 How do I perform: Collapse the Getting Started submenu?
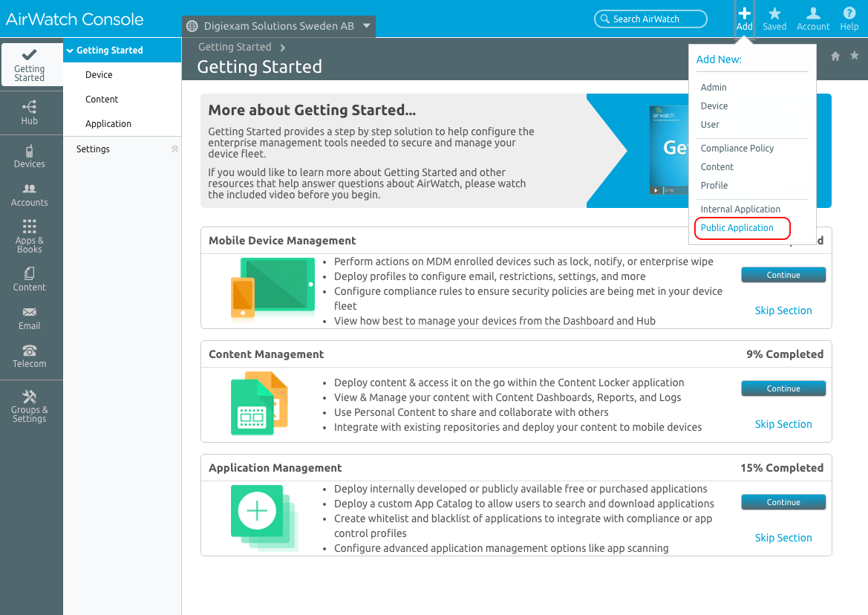pyautogui.click(x=70, y=51)
